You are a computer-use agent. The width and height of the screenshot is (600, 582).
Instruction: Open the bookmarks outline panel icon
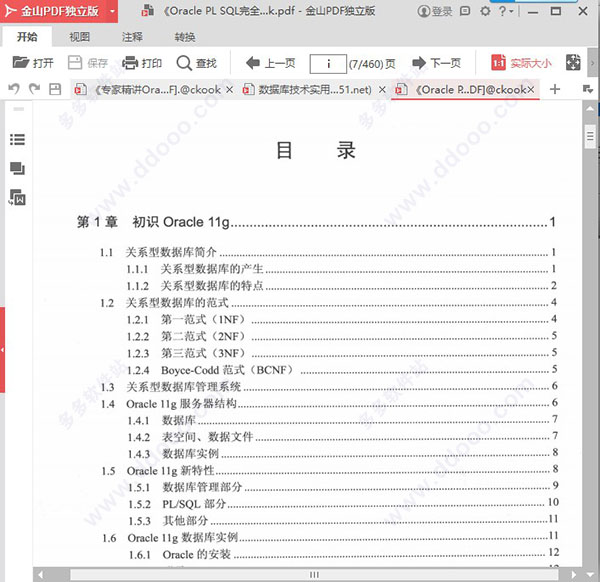17,139
